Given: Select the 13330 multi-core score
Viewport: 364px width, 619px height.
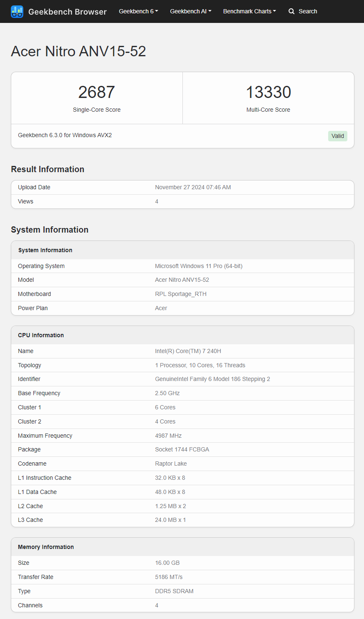Looking at the screenshot, I should 268,92.
